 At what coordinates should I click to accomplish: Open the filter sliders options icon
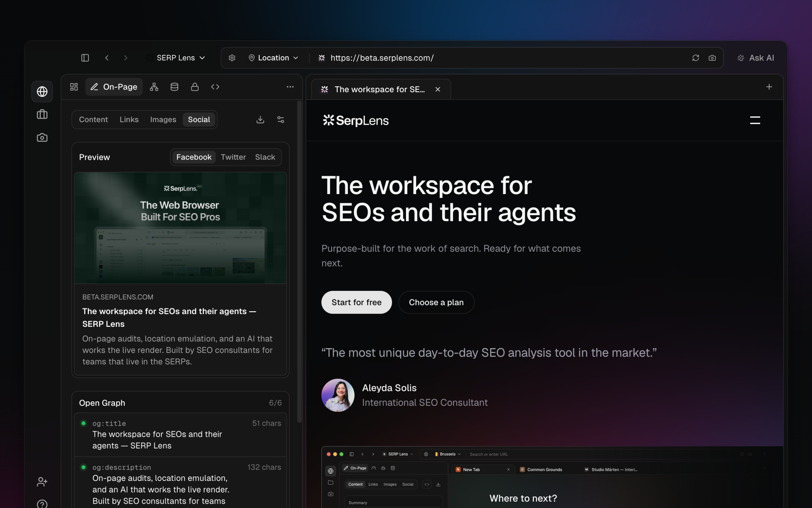pyautogui.click(x=280, y=120)
